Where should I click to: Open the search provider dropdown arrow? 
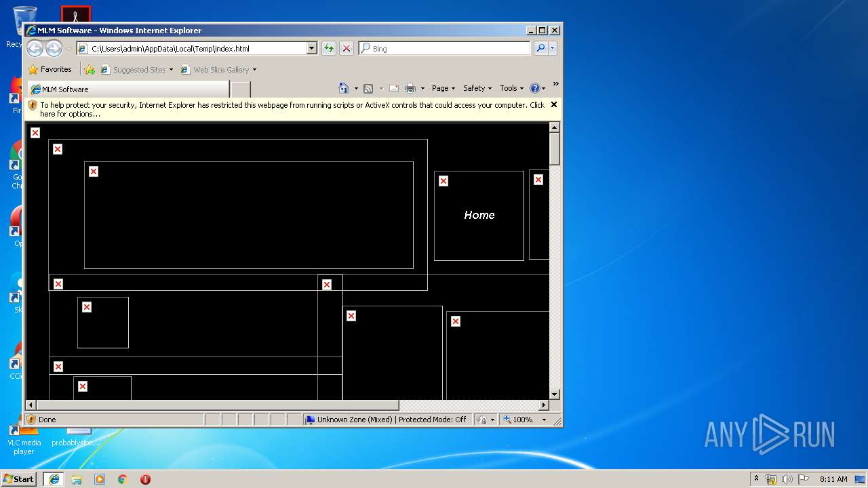(x=553, y=48)
